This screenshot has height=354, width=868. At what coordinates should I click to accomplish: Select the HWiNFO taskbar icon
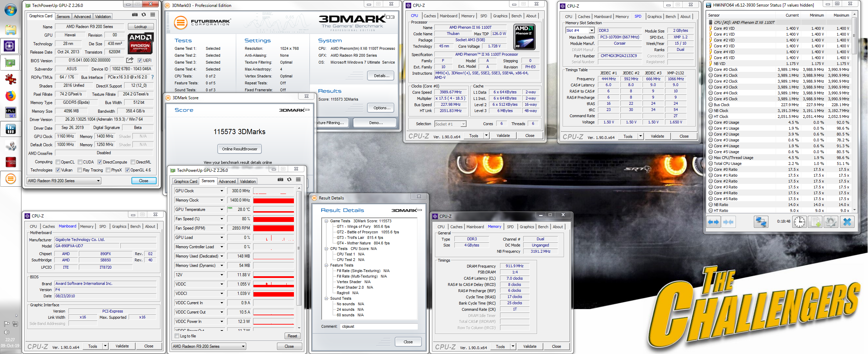point(10,129)
